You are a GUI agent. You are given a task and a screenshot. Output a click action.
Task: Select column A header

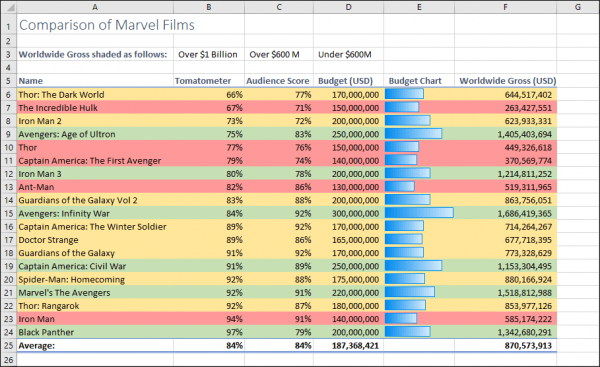click(x=95, y=7)
